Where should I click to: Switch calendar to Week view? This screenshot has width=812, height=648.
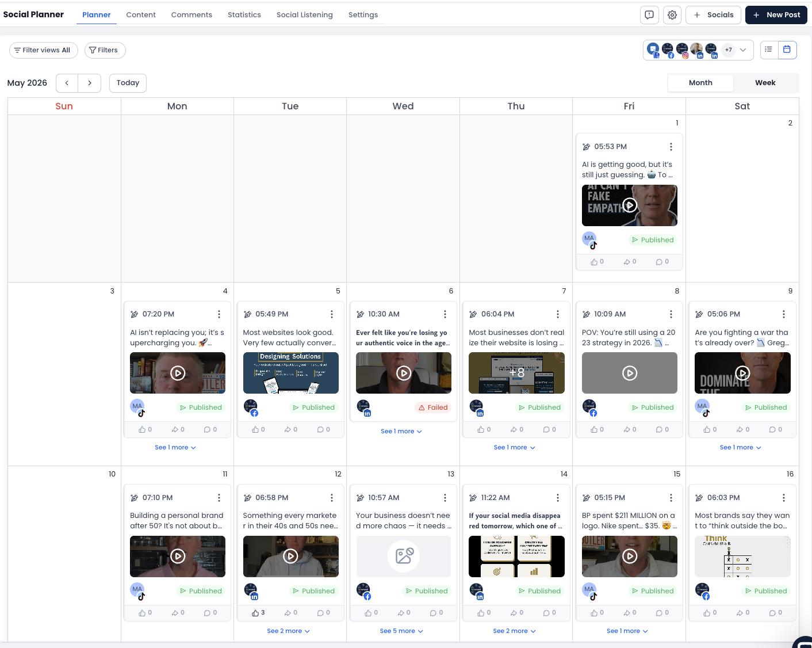pos(765,83)
